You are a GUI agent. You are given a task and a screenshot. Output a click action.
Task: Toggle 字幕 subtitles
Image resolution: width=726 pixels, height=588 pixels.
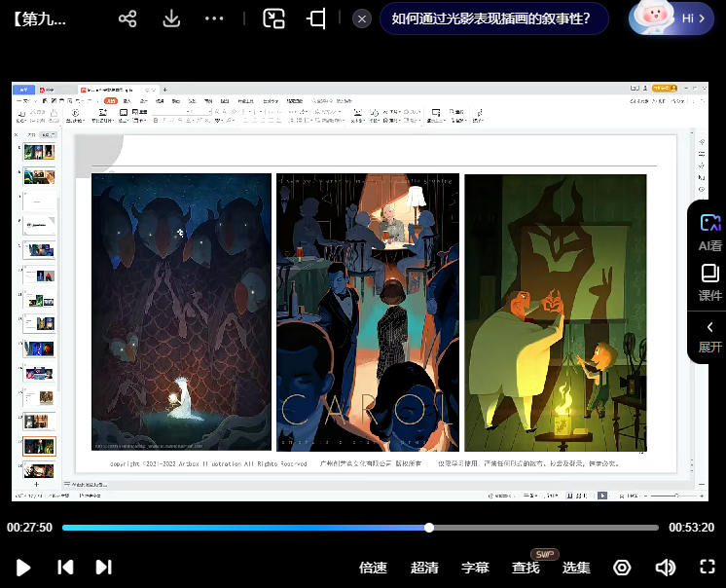[475, 568]
